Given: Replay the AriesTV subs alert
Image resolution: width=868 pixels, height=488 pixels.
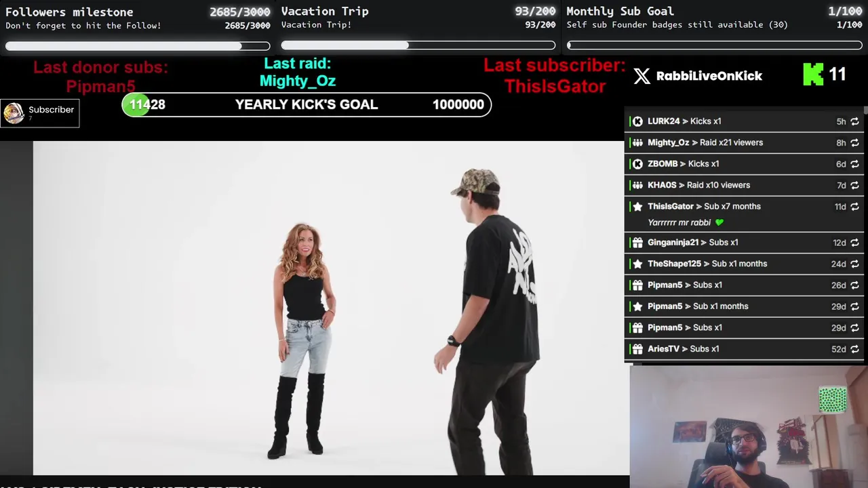Looking at the screenshot, I should point(854,349).
